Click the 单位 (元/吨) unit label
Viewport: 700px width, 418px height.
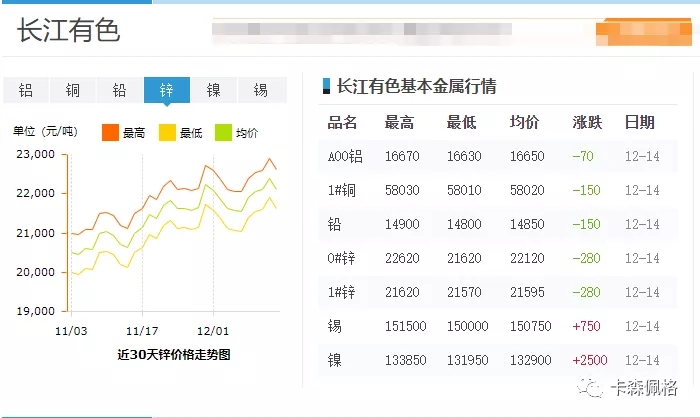click(46, 131)
